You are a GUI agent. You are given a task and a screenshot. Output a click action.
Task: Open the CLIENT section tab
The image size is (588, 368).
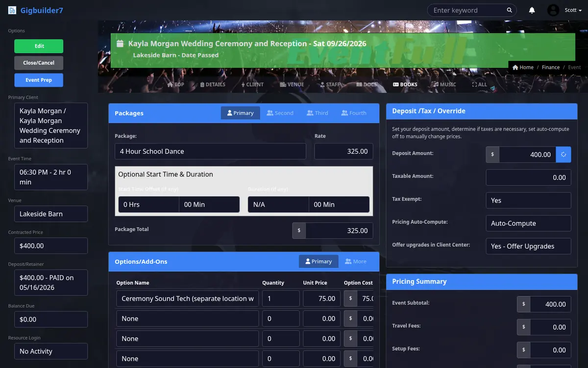252,84
